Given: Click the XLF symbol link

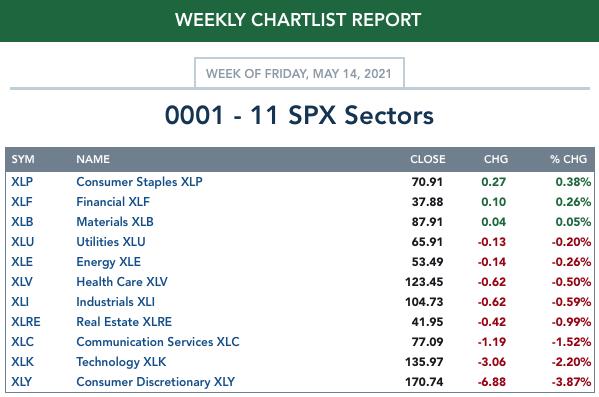Looking at the screenshot, I should coord(22,202).
